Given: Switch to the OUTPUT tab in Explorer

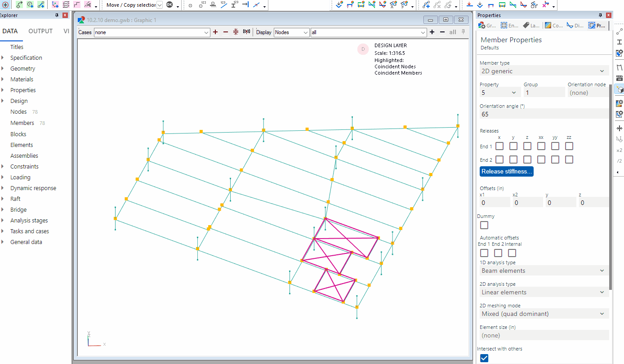Looking at the screenshot, I should point(40,31).
